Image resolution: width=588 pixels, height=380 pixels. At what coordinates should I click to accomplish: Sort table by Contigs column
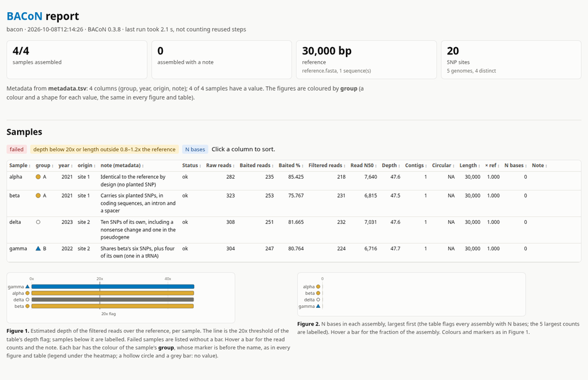416,165
